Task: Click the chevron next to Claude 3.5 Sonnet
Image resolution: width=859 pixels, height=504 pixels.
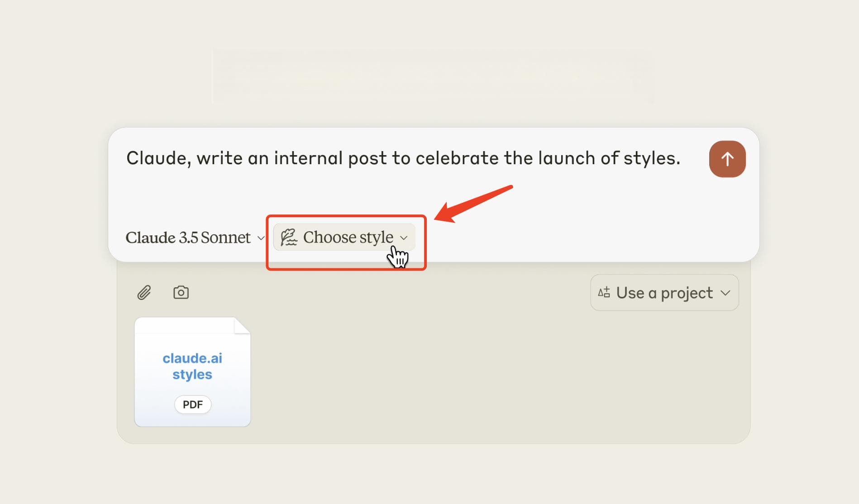Action: click(261, 238)
